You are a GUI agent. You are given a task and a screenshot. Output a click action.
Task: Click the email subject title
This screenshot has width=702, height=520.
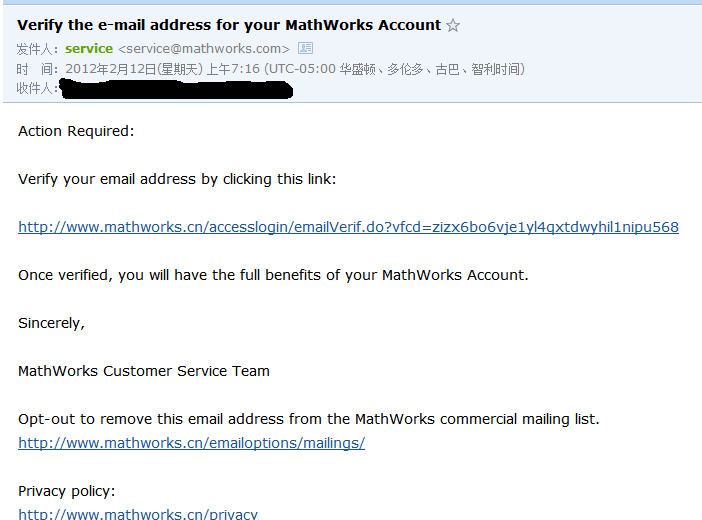229,25
